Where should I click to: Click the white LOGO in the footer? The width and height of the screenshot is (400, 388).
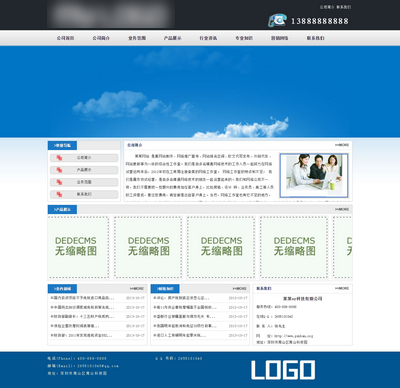[x=283, y=370]
